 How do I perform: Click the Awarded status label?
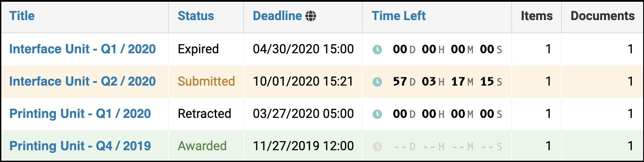[202, 146]
